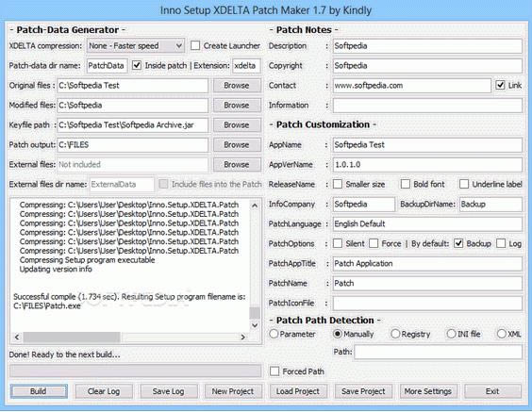The height and width of the screenshot is (412, 532).
Task: Edit the AppName field
Action: click(x=427, y=145)
